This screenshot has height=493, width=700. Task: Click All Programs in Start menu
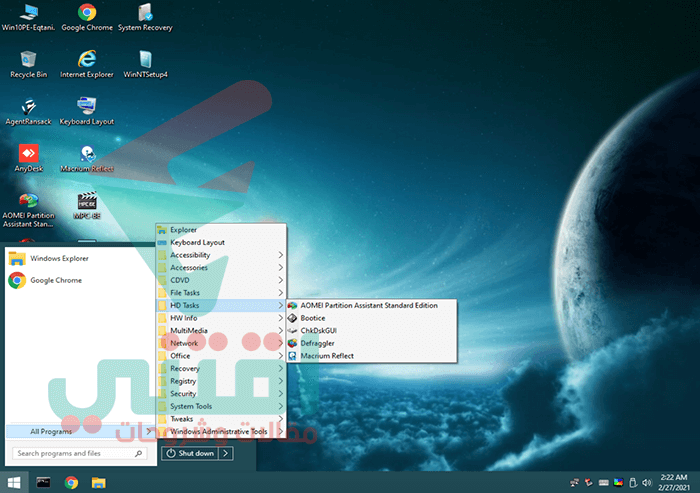(80, 431)
